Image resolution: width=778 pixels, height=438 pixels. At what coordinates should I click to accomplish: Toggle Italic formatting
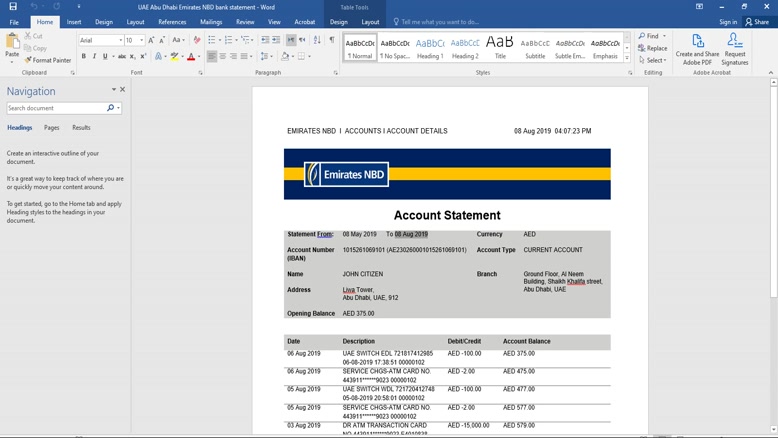point(94,57)
